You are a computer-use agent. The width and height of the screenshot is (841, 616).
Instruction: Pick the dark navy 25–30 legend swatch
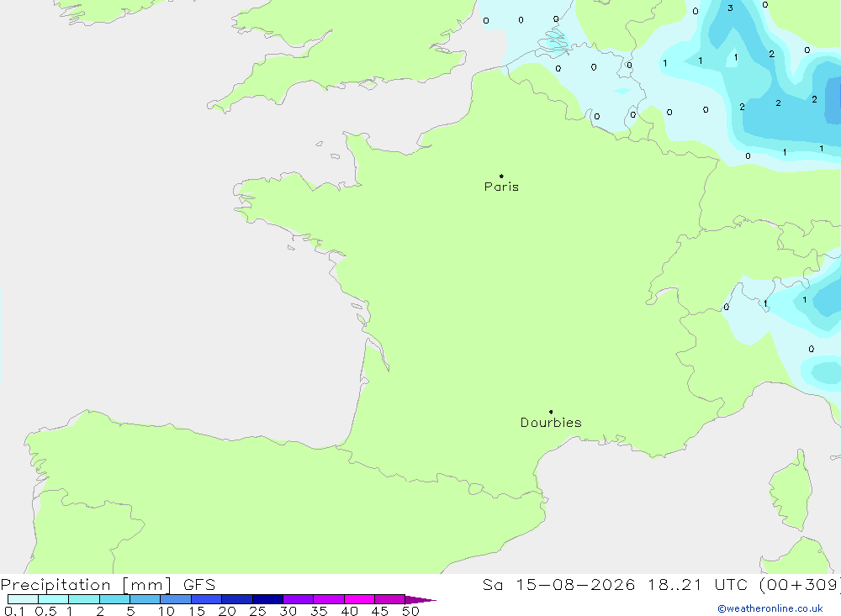pos(267,599)
